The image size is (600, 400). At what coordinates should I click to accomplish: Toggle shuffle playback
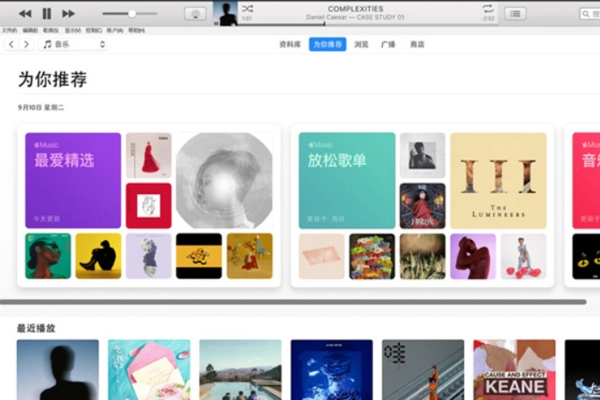tap(247, 8)
